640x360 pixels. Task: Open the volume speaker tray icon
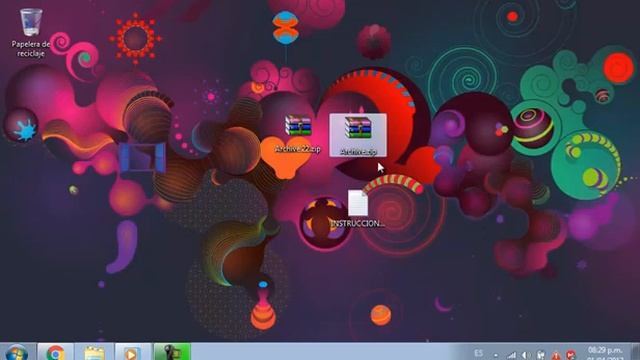coord(527,355)
